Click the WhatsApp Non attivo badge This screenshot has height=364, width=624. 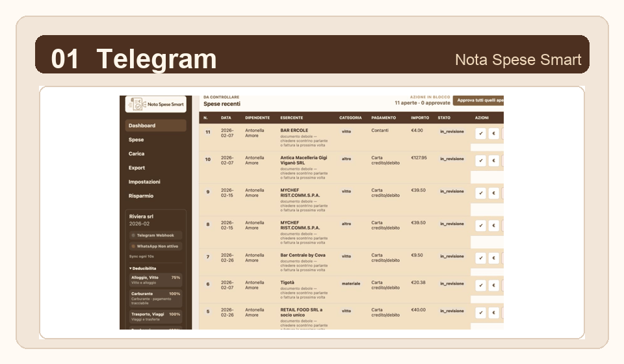[x=155, y=246]
